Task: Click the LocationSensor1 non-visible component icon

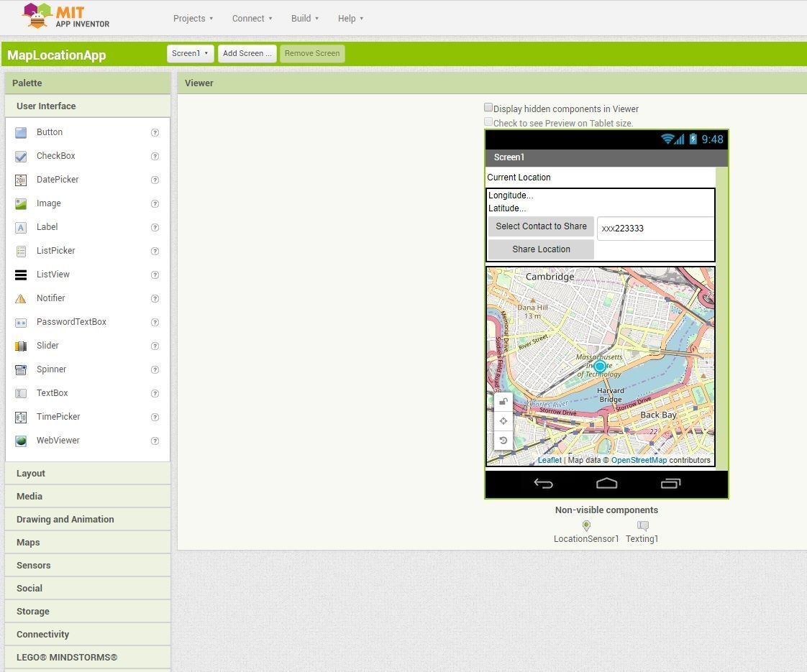Action: pyautogui.click(x=586, y=525)
